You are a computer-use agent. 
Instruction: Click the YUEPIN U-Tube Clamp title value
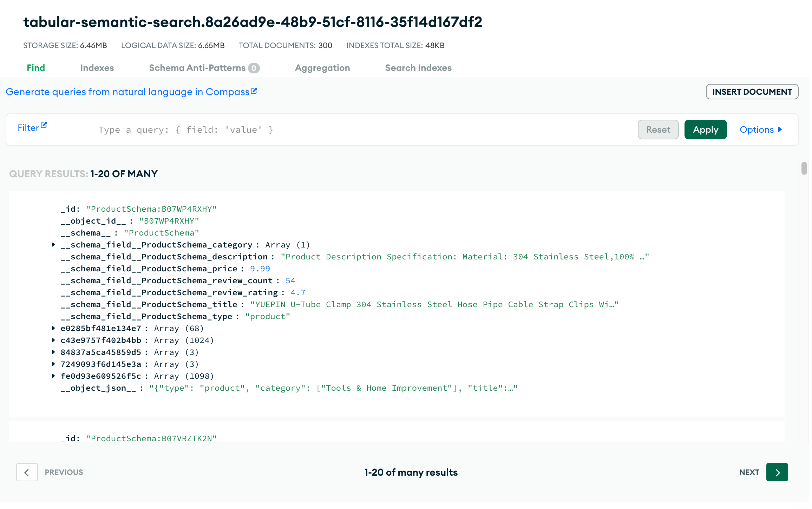[x=434, y=304]
